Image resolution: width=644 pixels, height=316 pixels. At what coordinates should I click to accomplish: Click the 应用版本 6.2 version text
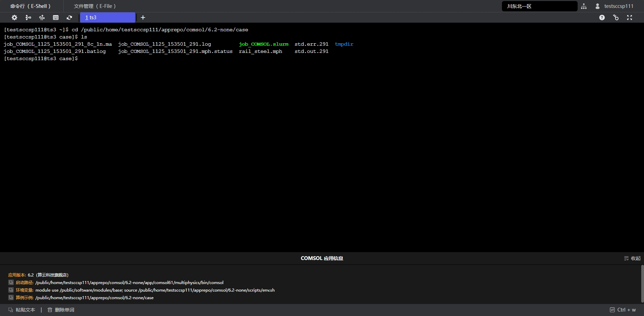(x=38, y=275)
